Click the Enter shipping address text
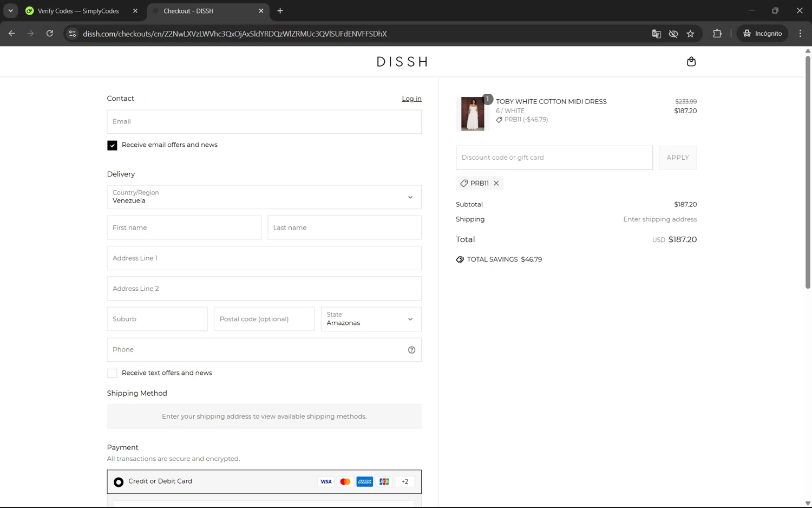 [660, 219]
